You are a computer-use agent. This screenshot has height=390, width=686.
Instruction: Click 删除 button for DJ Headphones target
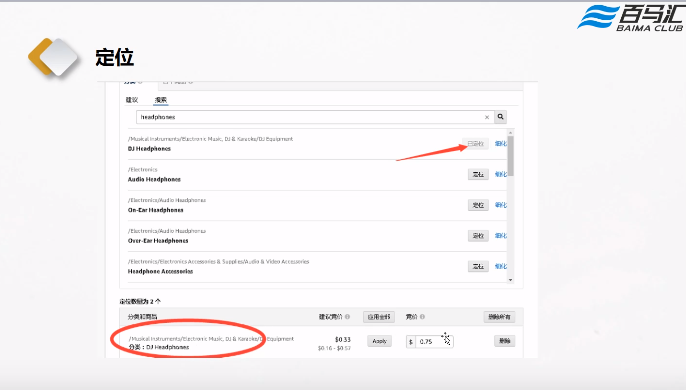504,341
